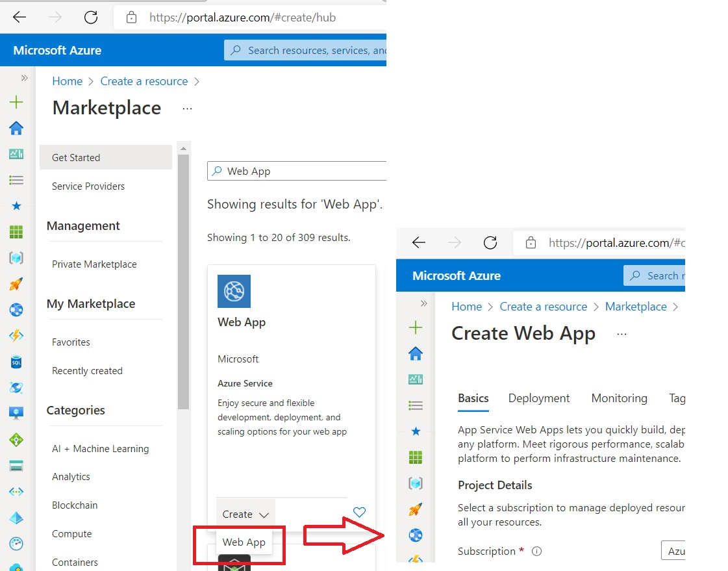The width and height of the screenshot is (728, 571).
Task: Open the Subscription dropdown in Create Web App
Action: point(673,551)
